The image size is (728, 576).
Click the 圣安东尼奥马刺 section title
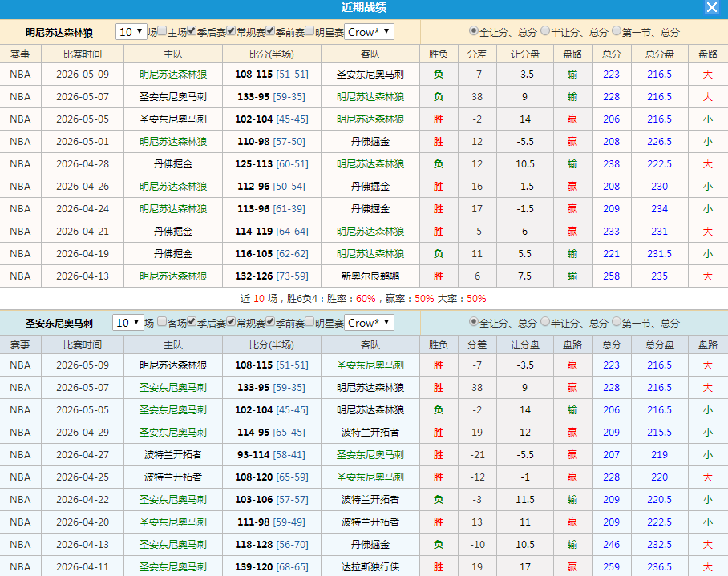coord(59,323)
